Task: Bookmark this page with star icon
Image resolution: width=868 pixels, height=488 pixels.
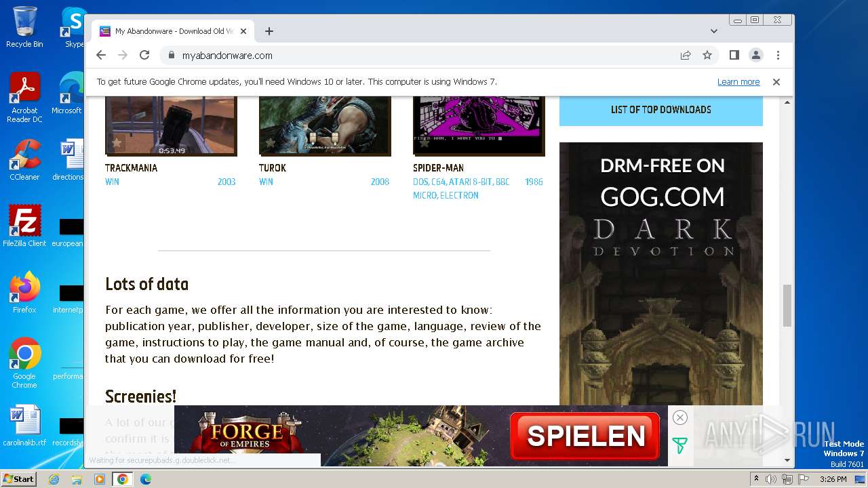Action: [707, 56]
